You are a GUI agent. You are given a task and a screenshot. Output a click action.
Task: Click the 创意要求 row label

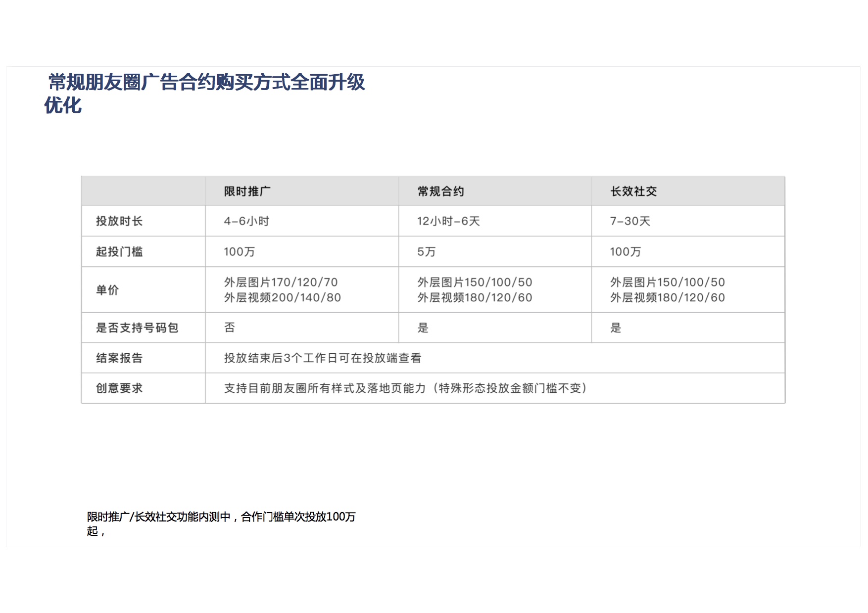(x=119, y=388)
